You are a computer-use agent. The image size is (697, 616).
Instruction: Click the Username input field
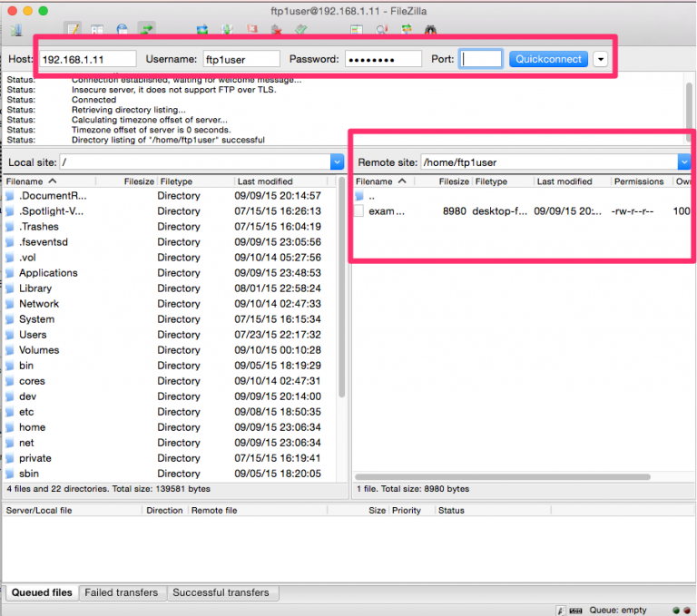pos(241,59)
